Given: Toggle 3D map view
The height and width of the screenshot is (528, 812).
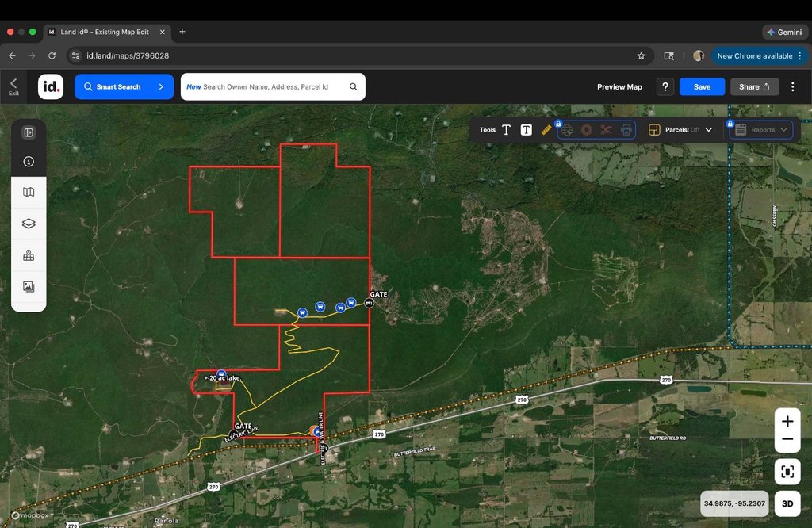Looking at the screenshot, I should [x=787, y=503].
